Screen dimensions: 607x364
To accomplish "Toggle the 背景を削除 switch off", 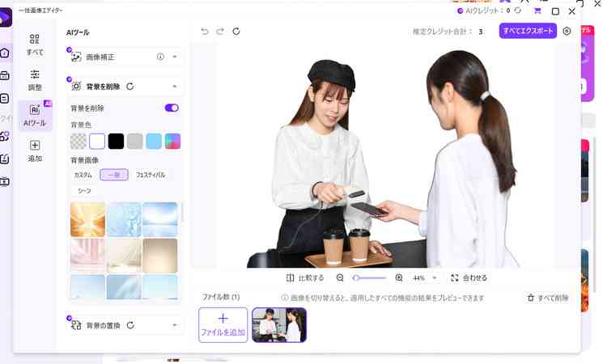I will point(172,108).
